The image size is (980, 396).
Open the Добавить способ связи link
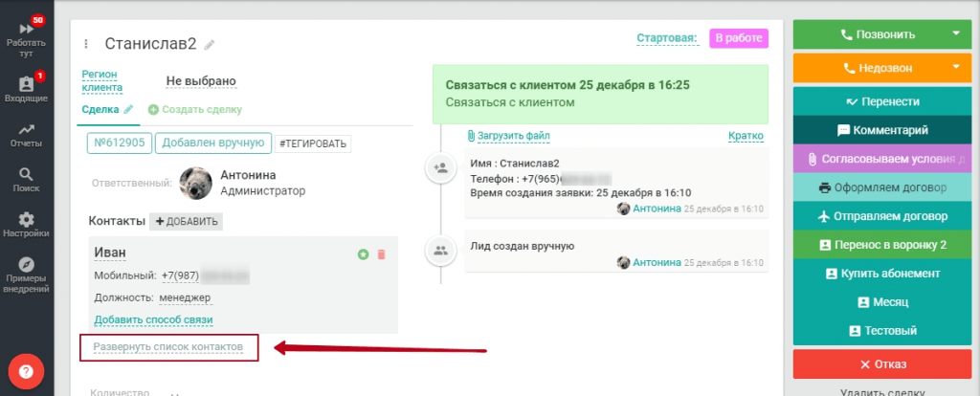pyautogui.click(x=154, y=319)
